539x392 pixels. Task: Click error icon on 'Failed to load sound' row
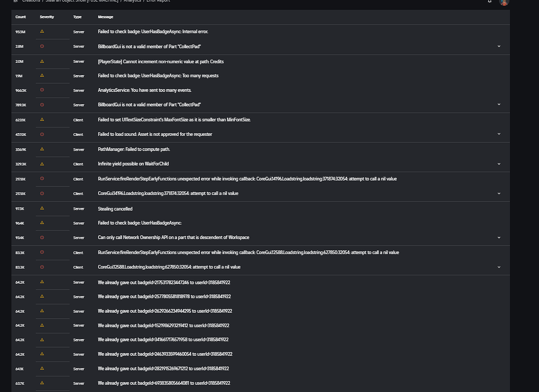(x=42, y=134)
